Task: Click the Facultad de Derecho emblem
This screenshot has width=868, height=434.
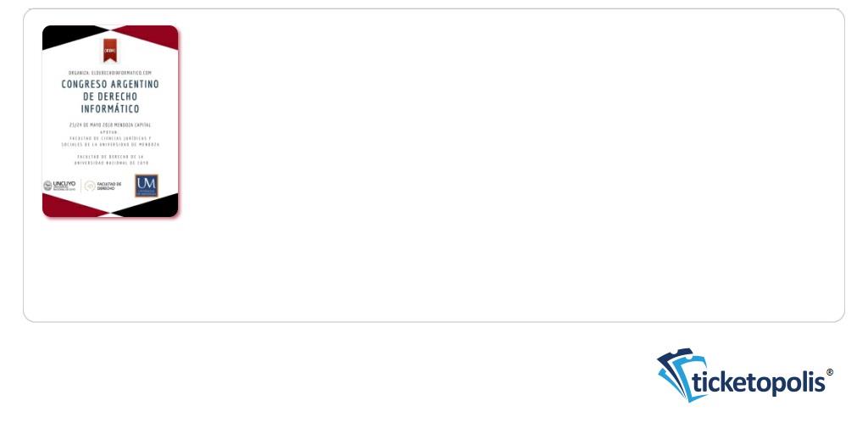Action: pyautogui.click(x=90, y=186)
